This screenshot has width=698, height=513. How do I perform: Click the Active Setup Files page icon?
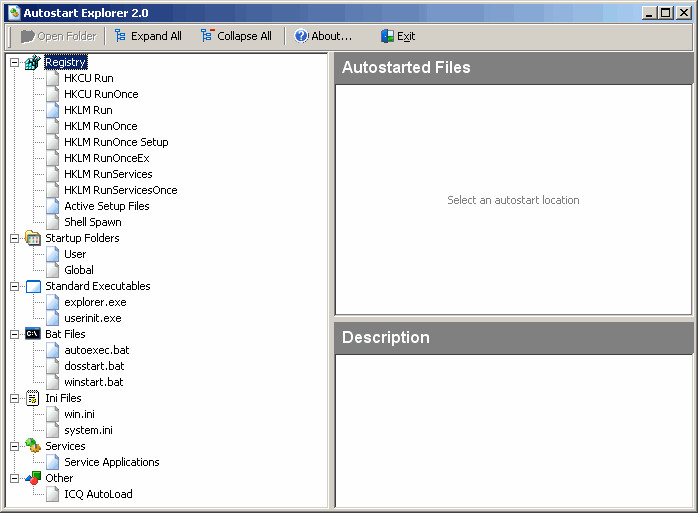(53, 206)
